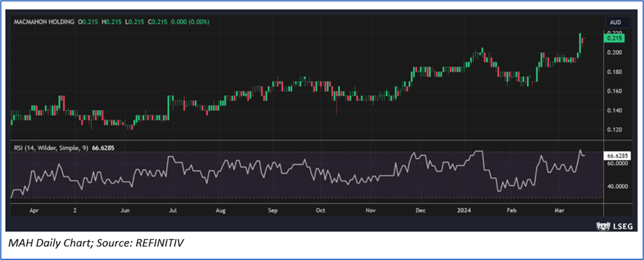Click the Dec label on time axis
The image size is (644, 260).
pyautogui.click(x=420, y=210)
